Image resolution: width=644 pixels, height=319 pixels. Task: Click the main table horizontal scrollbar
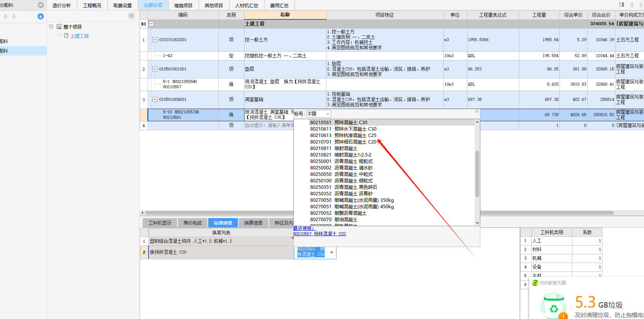pos(379,213)
